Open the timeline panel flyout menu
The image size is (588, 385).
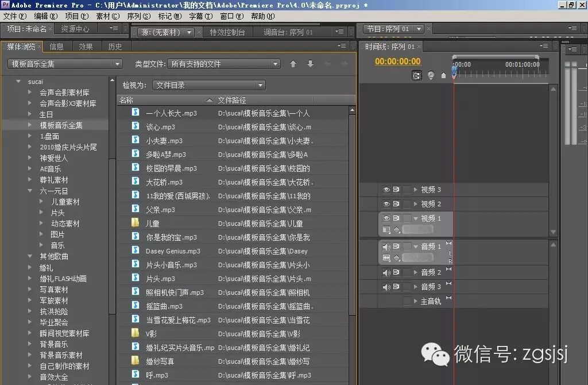coord(544,46)
